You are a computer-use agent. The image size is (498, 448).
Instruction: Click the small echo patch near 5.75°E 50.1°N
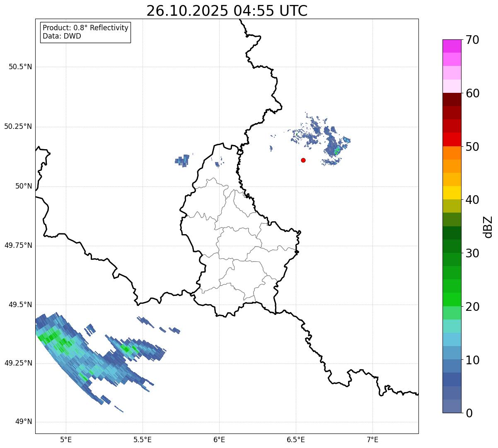(182, 160)
